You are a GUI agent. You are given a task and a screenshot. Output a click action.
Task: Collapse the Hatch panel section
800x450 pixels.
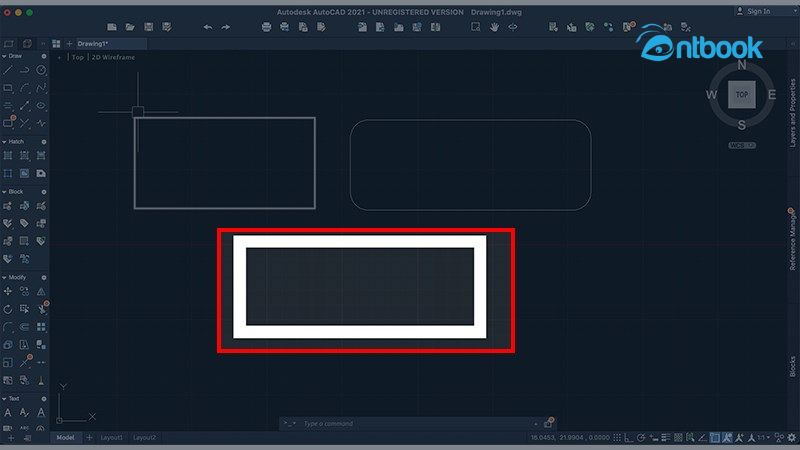[x=4, y=142]
